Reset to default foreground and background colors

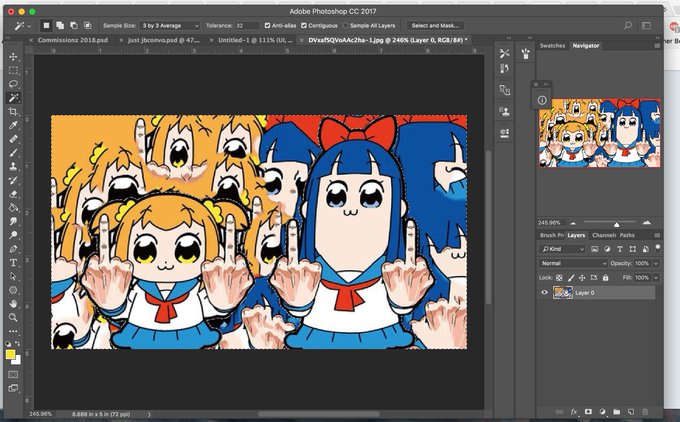[8, 343]
